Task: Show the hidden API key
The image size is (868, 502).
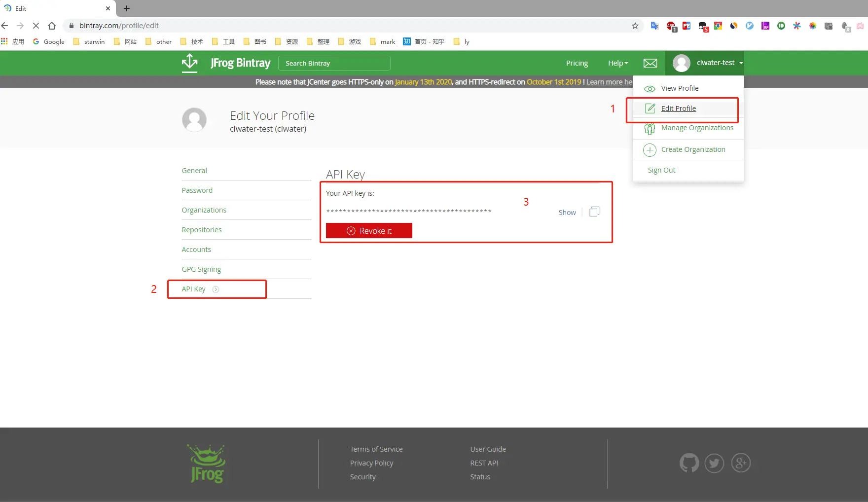Action: pos(567,213)
